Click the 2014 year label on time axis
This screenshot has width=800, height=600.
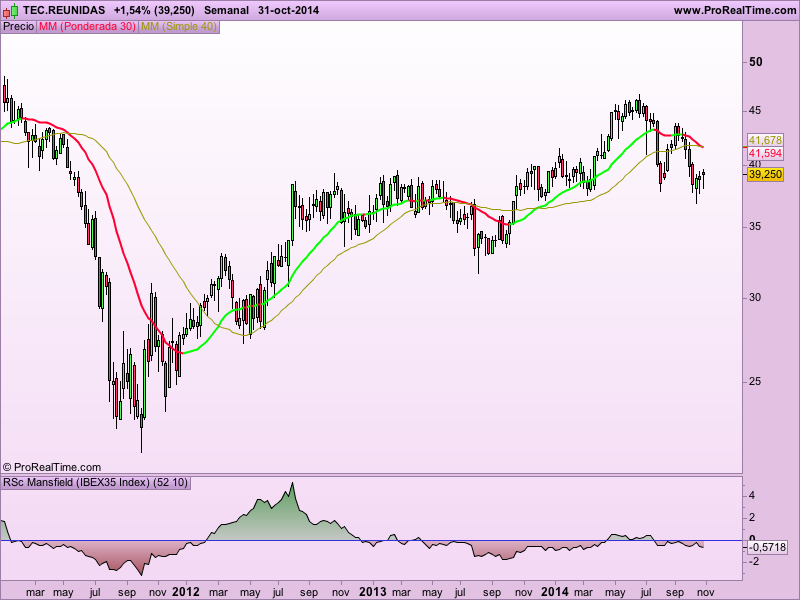click(x=555, y=592)
